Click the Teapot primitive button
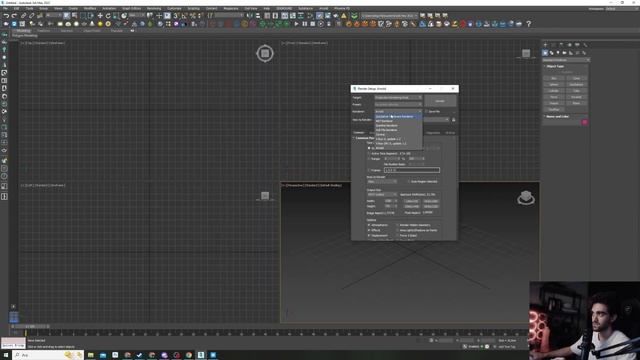Viewport: 640px width, 360px height. click(554, 103)
